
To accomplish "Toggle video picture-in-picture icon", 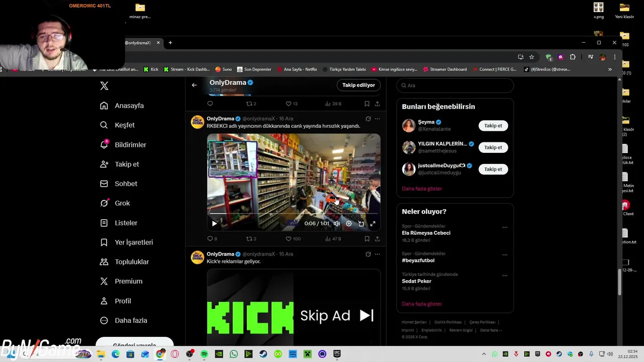I will click(x=361, y=224).
